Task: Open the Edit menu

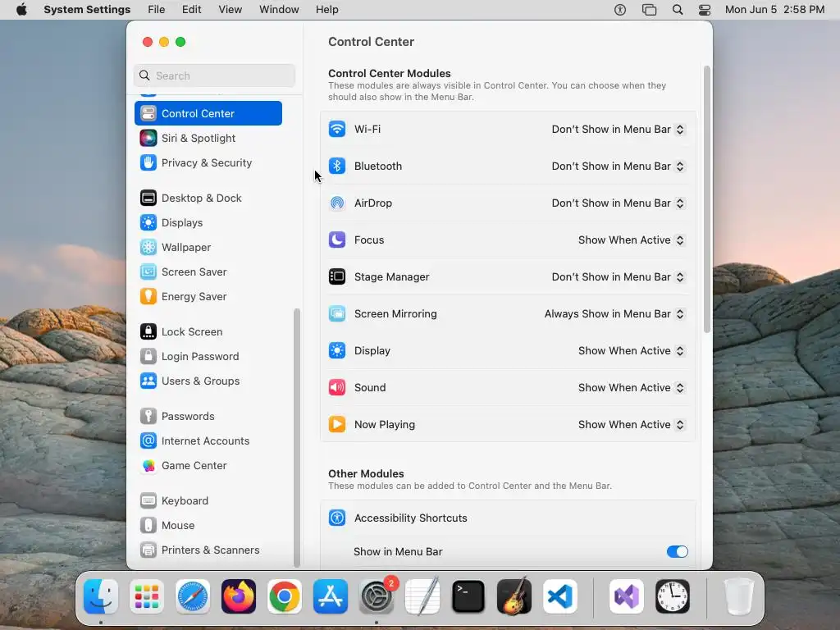Action: pos(191,10)
